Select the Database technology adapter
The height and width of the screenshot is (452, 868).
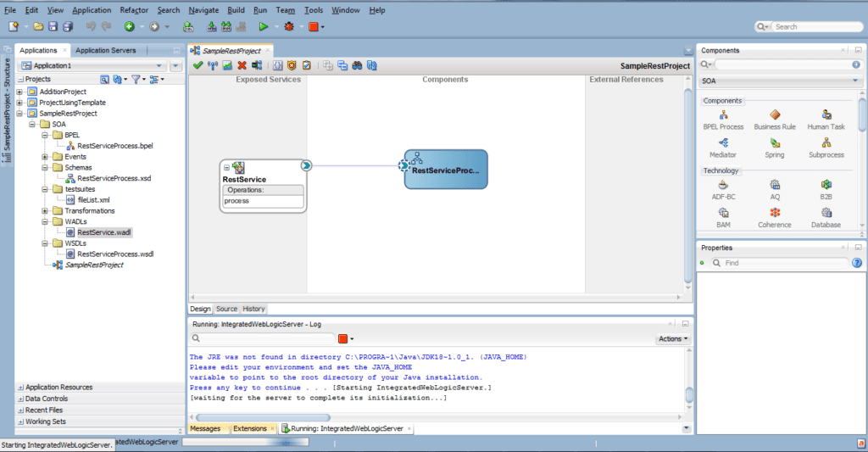click(826, 218)
